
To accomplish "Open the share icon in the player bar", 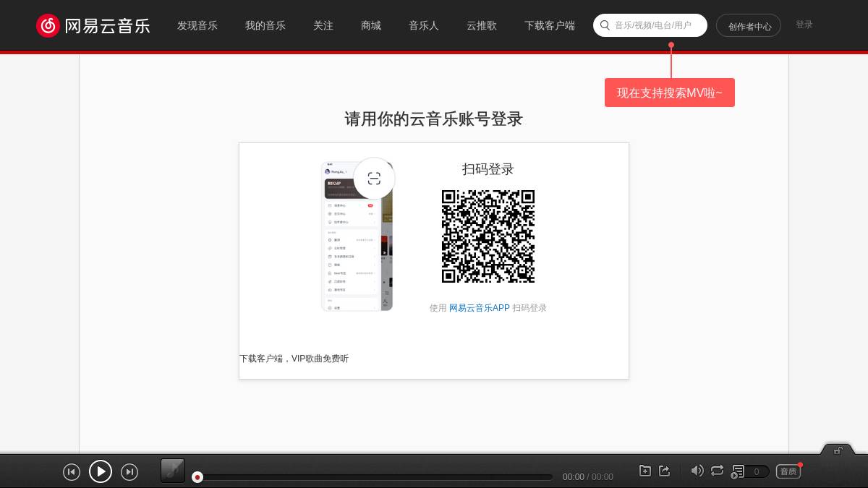I will point(664,470).
